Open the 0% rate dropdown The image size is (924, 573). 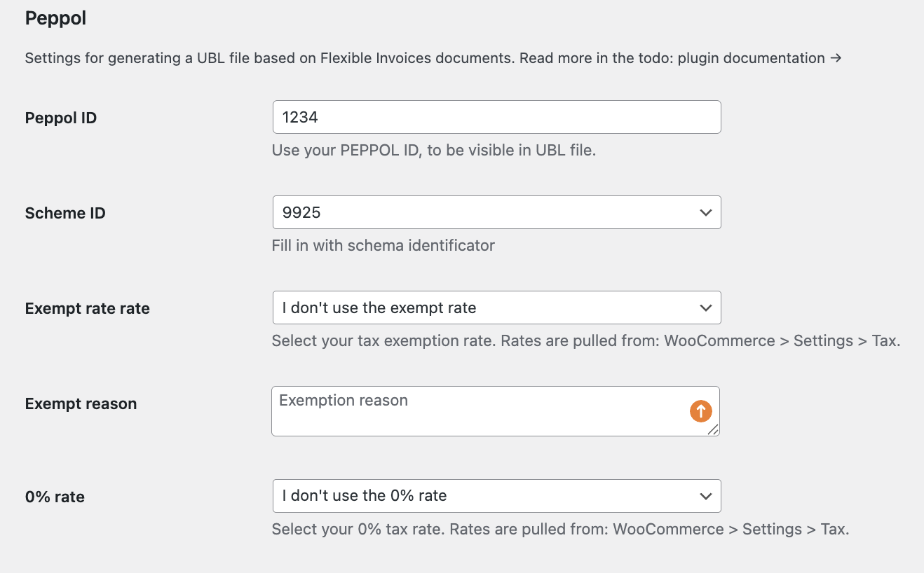[496, 495]
